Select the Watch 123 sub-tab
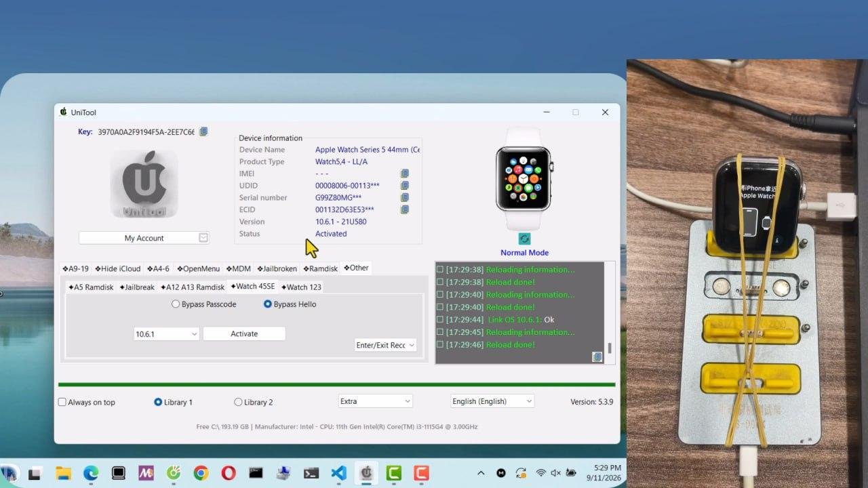Image resolution: width=868 pixels, height=488 pixels. pos(301,287)
